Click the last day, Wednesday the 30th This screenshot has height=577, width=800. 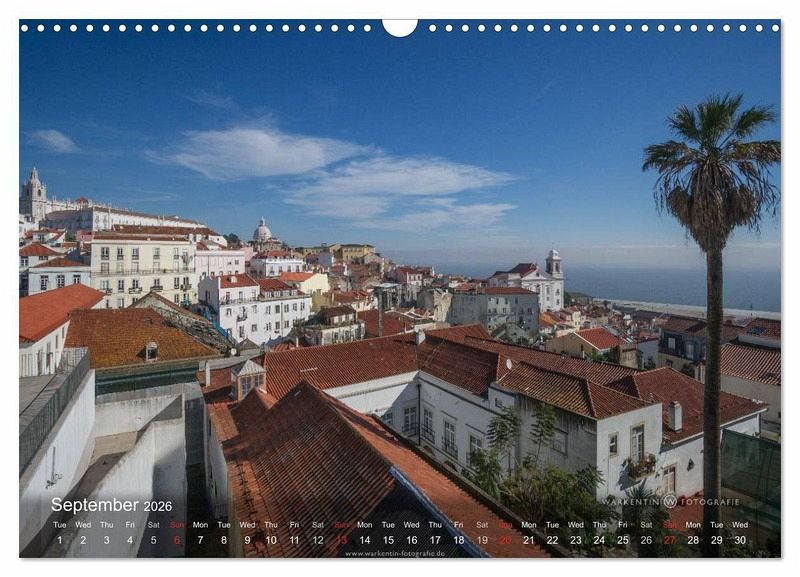(x=740, y=540)
